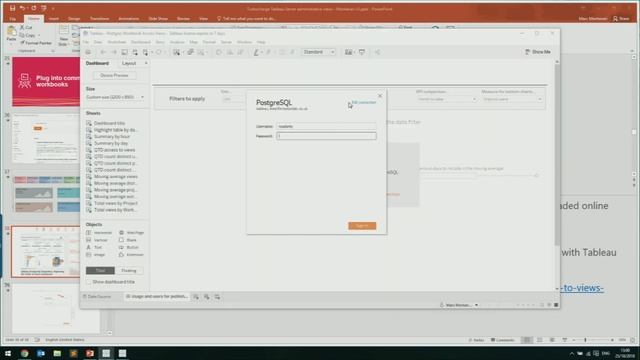Click the Sign In button in PostgreSQL dialog
The width and height of the screenshot is (640, 360).
coord(362,226)
